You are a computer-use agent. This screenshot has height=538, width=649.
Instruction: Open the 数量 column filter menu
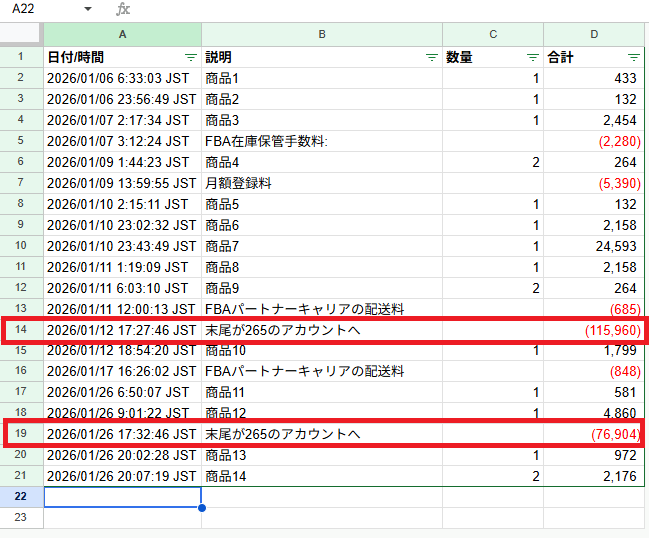[x=533, y=58]
